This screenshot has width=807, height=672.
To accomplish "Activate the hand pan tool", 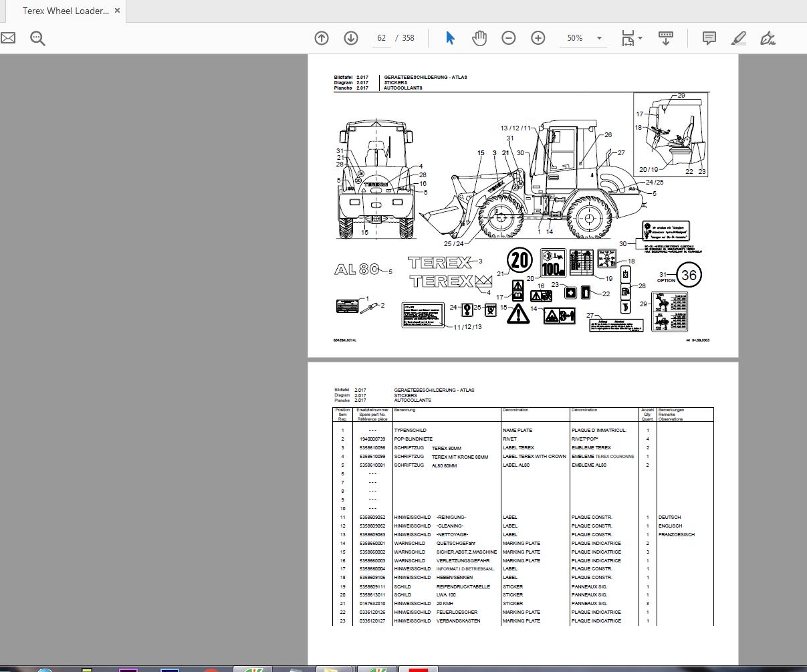I will pos(479,38).
